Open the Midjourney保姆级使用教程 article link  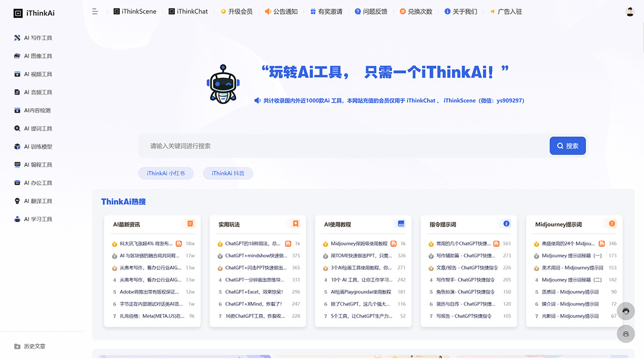[x=358, y=243]
